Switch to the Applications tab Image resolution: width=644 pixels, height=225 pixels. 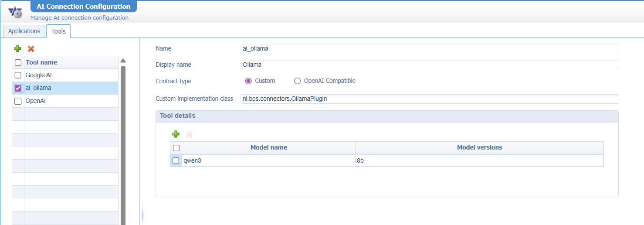click(x=24, y=31)
